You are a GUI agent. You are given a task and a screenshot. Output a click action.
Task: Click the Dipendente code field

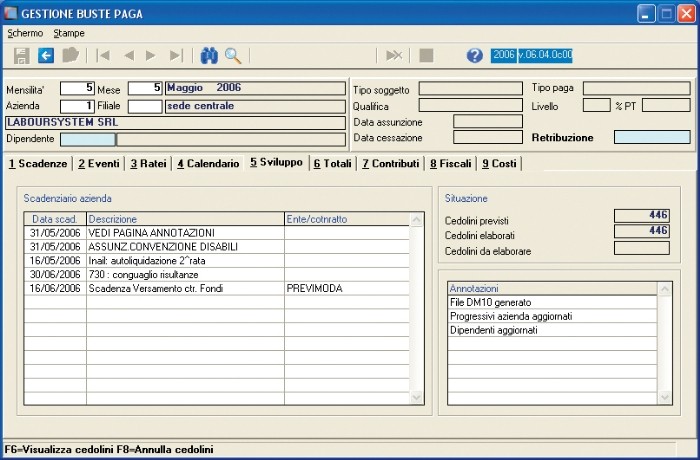(x=88, y=139)
